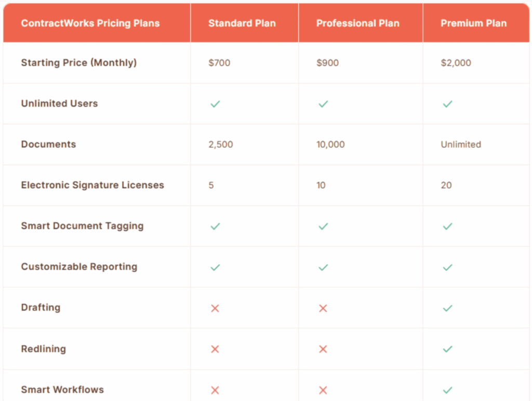Click Smart Document Tagging checkmark for Professional Plan
Image resolution: width=532 pixels, height=401 pixels.
(323, 226)
